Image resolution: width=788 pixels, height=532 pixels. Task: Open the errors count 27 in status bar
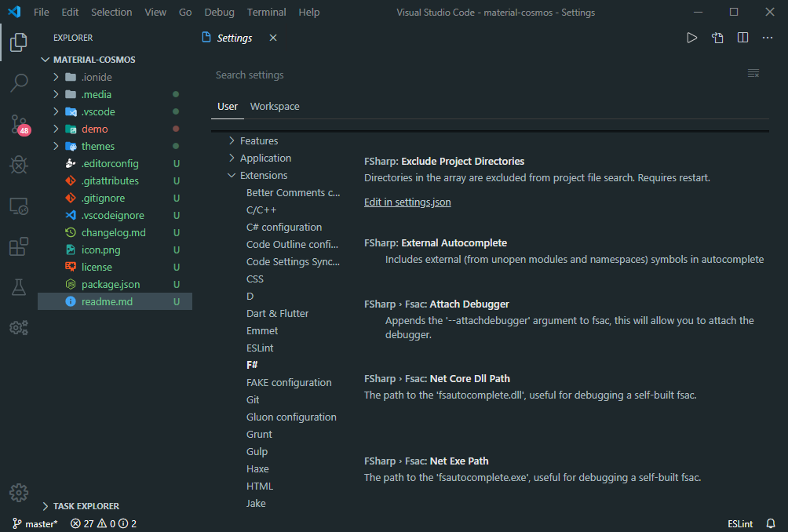[82, 523]
